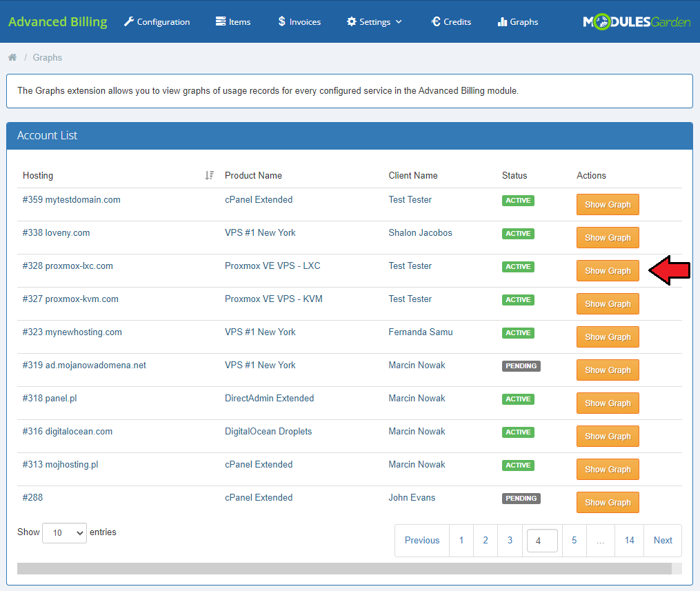Open client Fernanda Samu
Image resolution: width=700 pixels, height=591 pixels.
pyautogui.click(x=421, y=332)
